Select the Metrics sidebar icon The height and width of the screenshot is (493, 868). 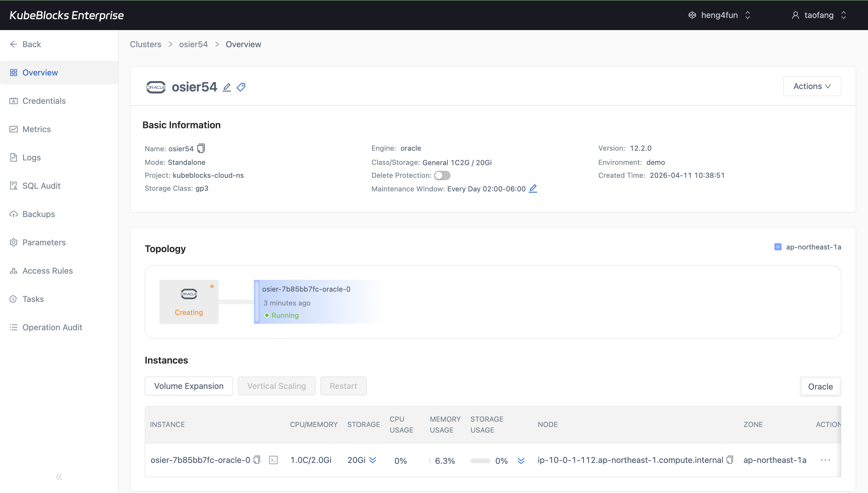click(14, 129)
